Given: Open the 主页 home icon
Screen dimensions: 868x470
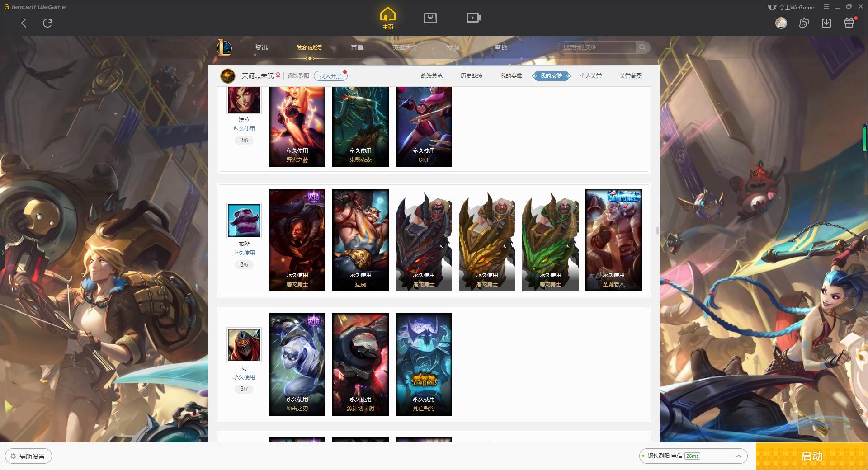Looking at the screenshot, I should [x=387, y=19].
